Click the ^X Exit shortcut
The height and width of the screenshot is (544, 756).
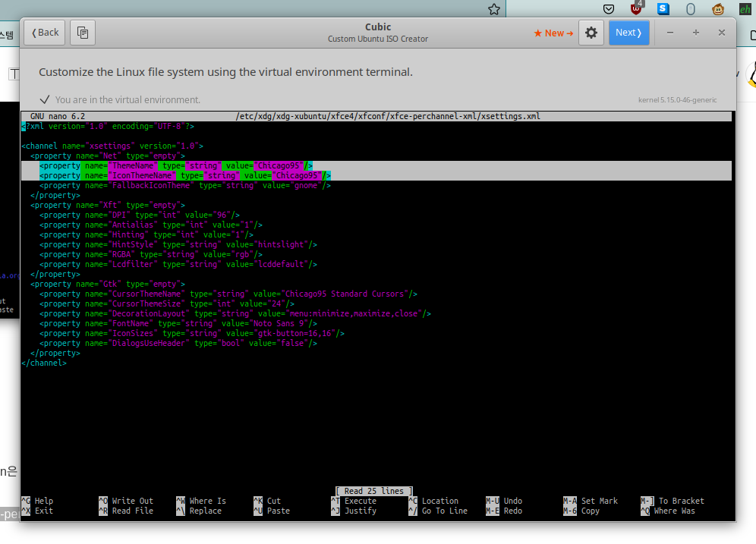click(x=38, y=511)
